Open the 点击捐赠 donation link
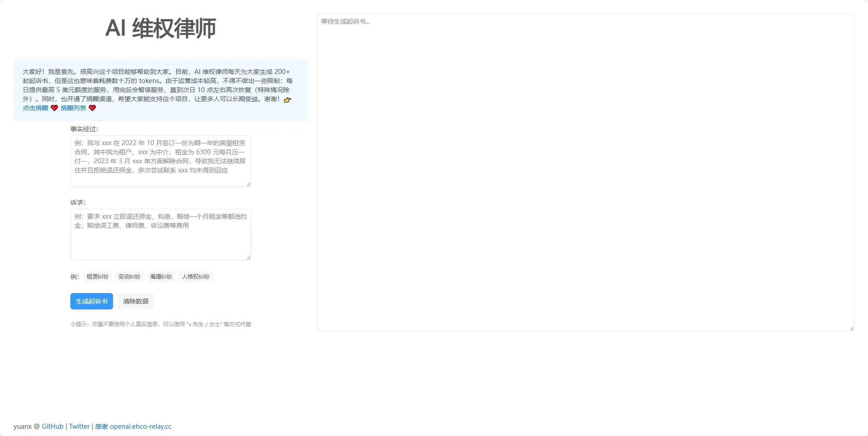This screenshot has height=436, width=868. (x=35, y=108)
